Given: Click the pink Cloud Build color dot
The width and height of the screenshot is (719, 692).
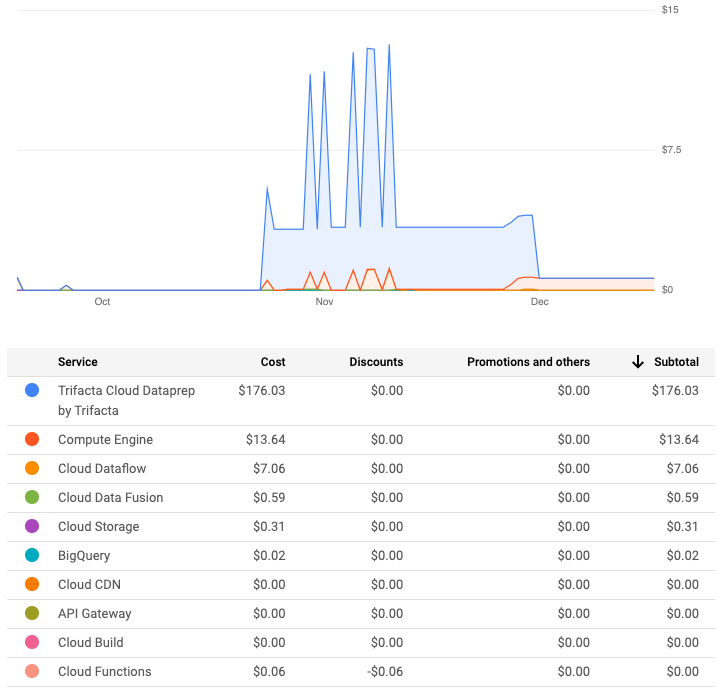Looking at the screenshot, I should click(32, 642).
